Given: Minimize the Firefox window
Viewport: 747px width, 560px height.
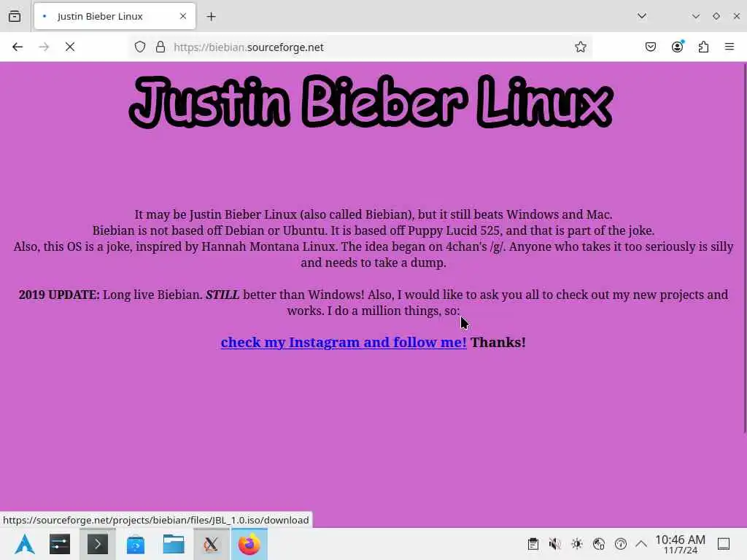Looking at the screenshot, I should coord(695,16).
